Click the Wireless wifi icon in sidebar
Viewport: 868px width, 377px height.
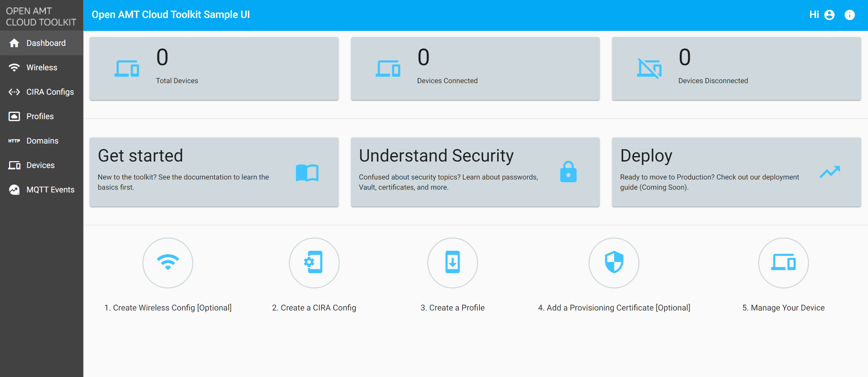[x=14, y=68]
